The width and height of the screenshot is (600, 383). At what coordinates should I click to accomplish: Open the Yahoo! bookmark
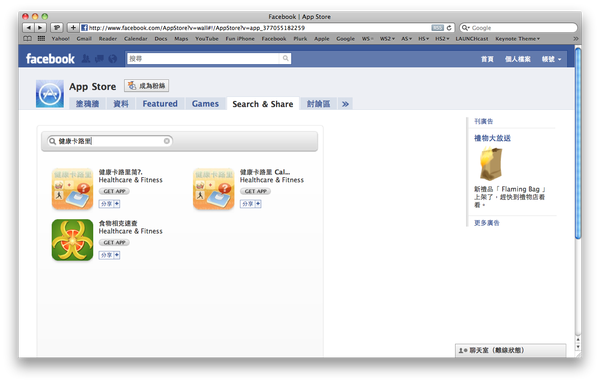point(60,39)
